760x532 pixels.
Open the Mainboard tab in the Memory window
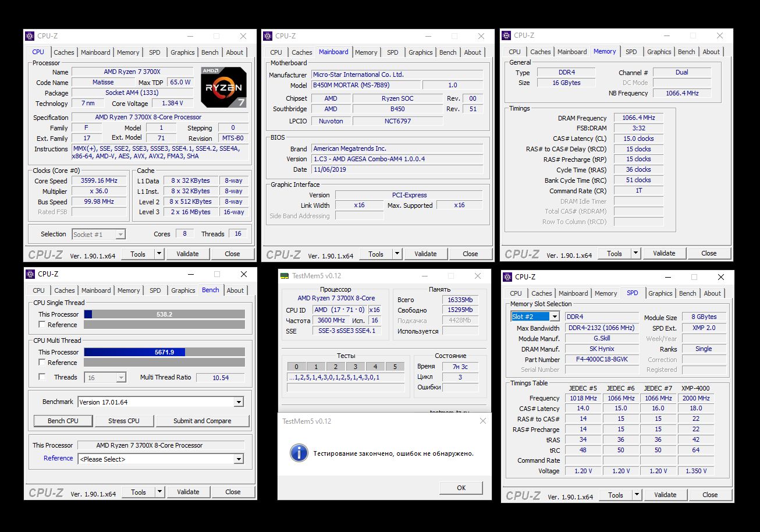pyautogui.click(x=572, y=52)
